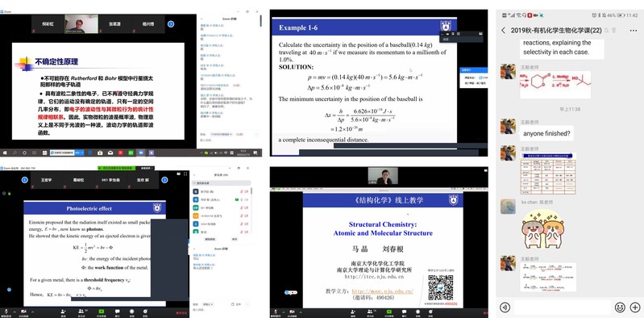Image resolution: width=644 pixels, height=318 pixels.
Task: Tap plus icon for more WeChat attachments
Action: pyautogui.click(x=635, y=307)
